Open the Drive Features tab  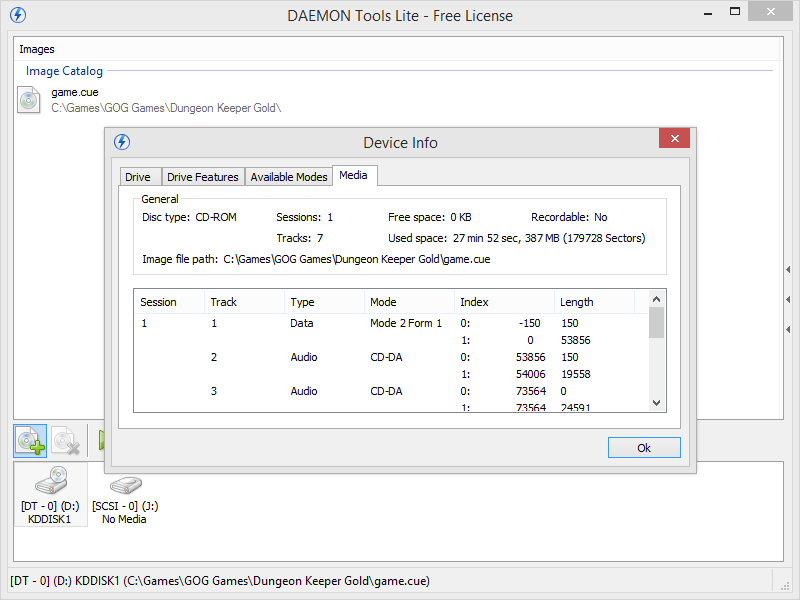click(x=203, y=177)
